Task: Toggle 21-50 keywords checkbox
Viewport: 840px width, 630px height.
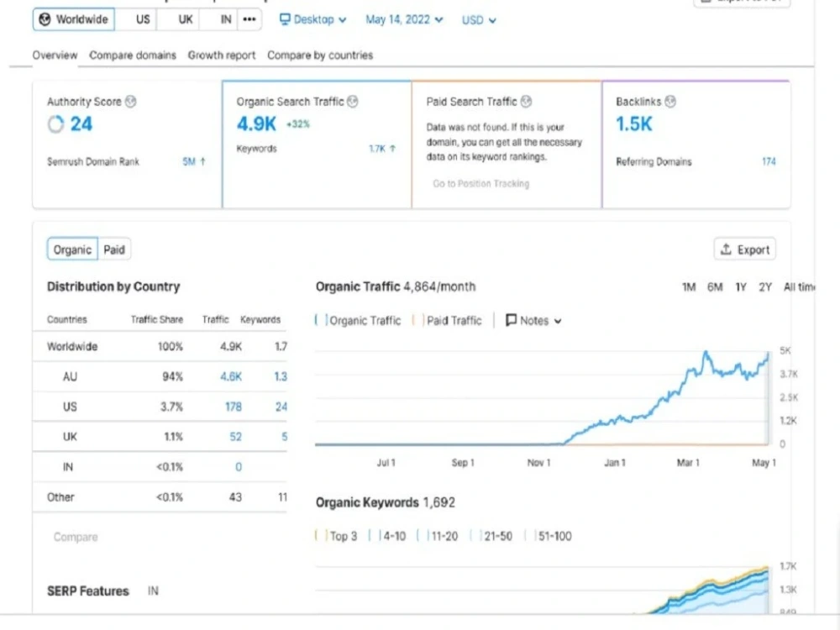Action: [x=475, y=536]
